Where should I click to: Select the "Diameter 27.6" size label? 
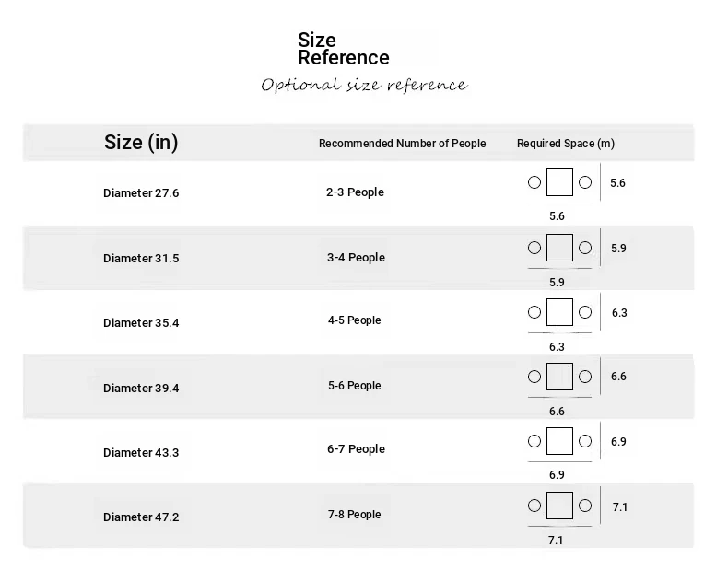(x=141, y=193)
